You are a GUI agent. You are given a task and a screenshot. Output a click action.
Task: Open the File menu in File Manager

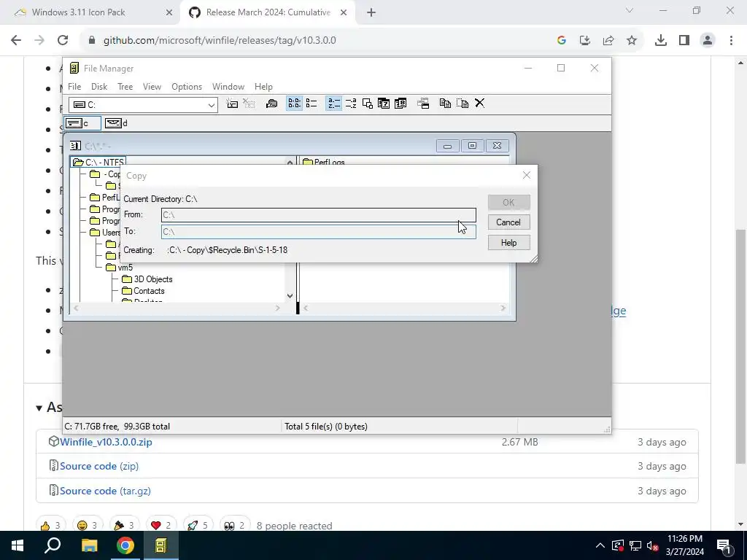click(x=74, y=87)
